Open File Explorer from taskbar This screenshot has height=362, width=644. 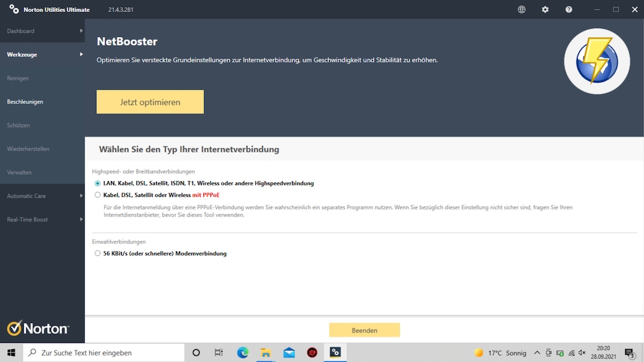(266, 352)
